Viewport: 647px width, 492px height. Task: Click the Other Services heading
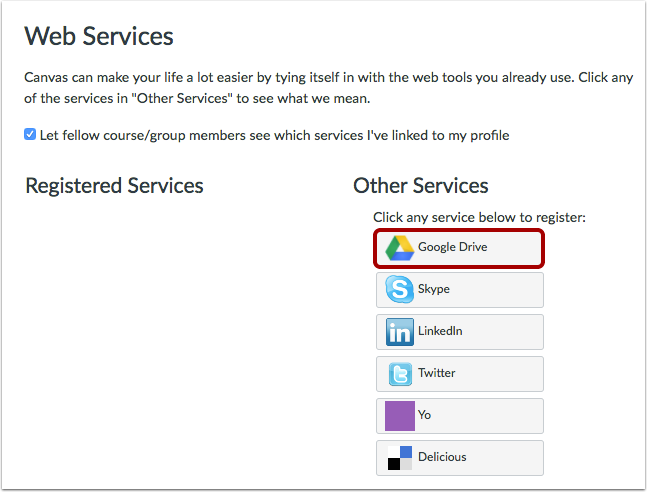[x=420, y=186]
